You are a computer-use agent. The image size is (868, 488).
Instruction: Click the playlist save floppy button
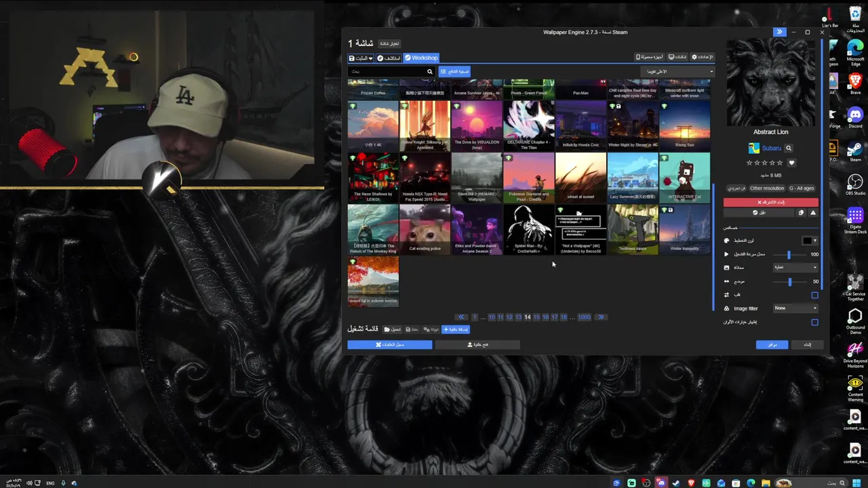(412, 329)
